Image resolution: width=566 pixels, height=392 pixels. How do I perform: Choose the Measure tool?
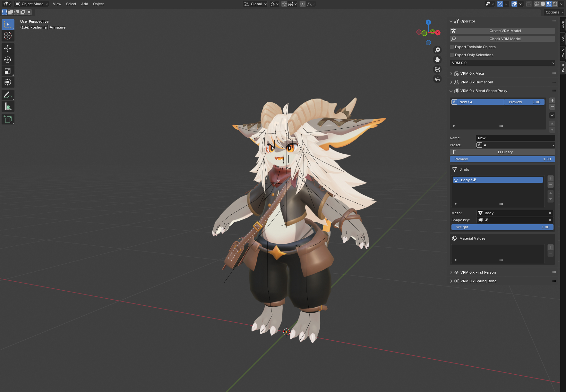(8, 107)
